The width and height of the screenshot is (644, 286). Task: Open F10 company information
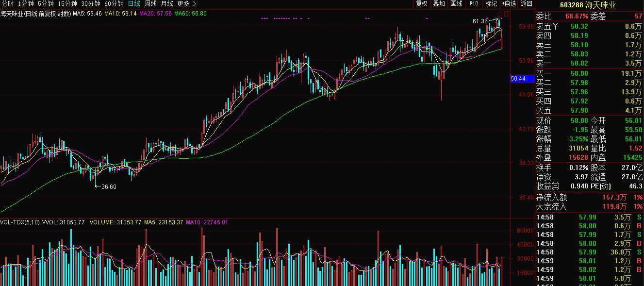click(474, 3)
